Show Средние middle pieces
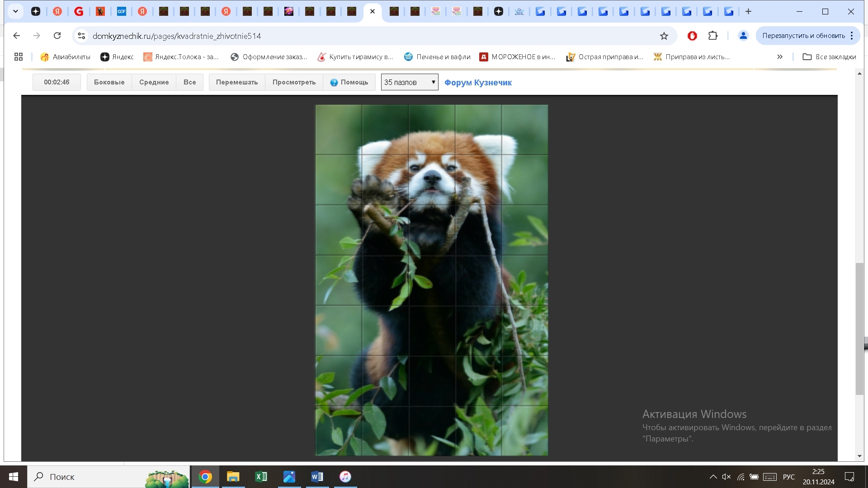 coord(154,82)
